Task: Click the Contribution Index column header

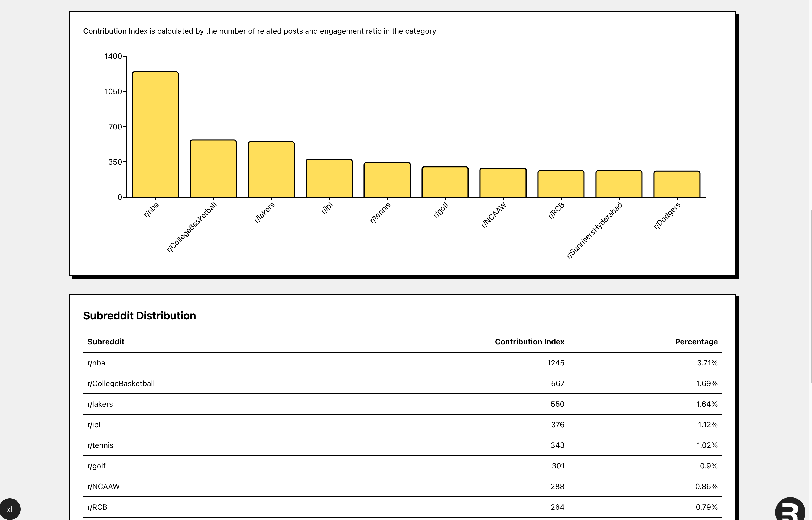Action: click(x=529, y=342)
